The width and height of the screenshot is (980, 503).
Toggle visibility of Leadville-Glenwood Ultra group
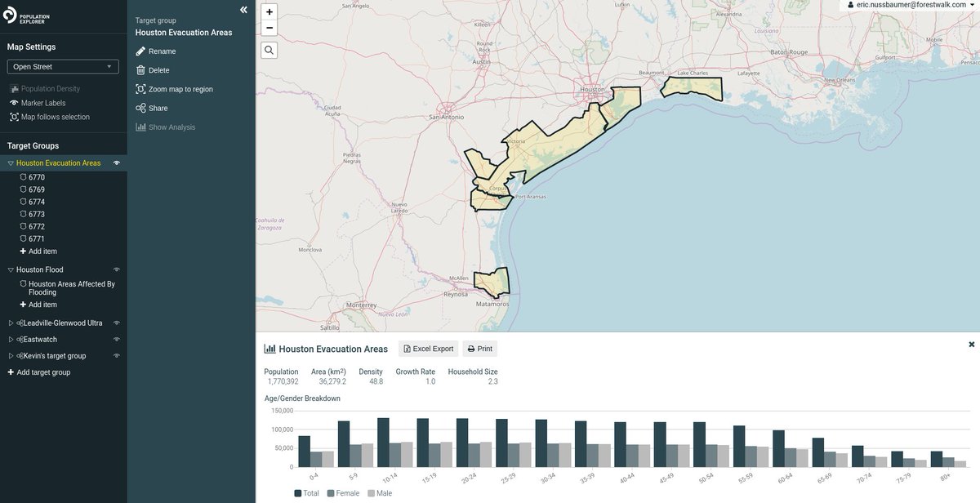point(117,323)
